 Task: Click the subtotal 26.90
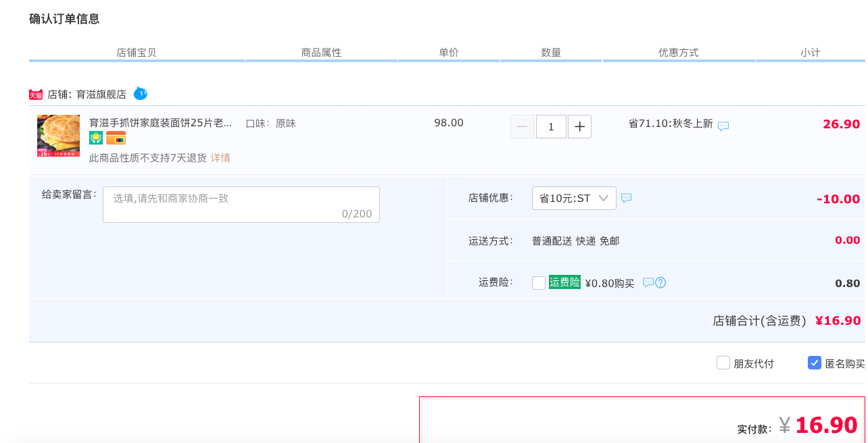841,124
